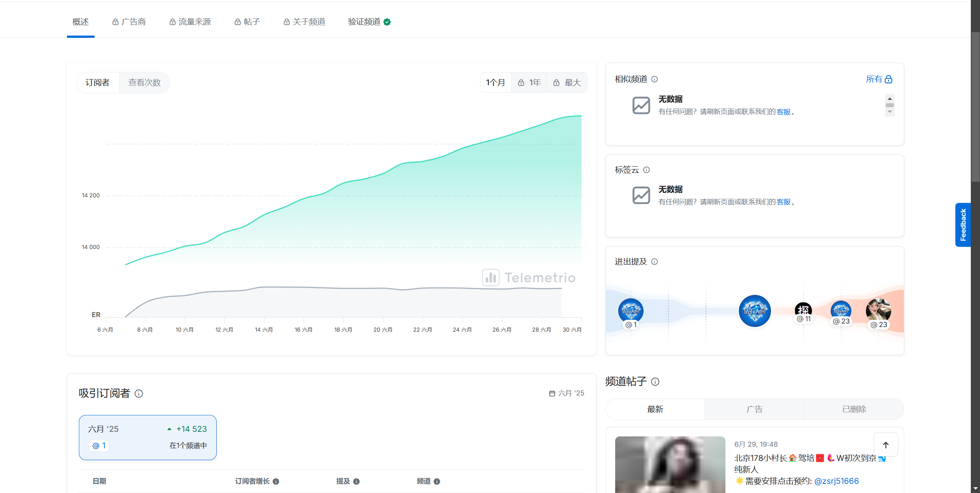Click the page vertical scrollbar thumb

pos(975,107)
